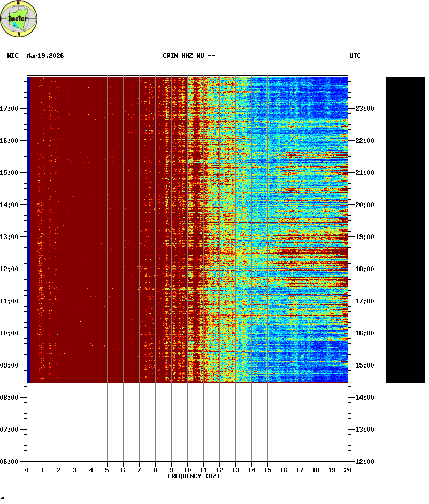Viewport: 429px width, 504px height.
Task: Select the 13:00 tick on left axis
Action: point(9,237)
